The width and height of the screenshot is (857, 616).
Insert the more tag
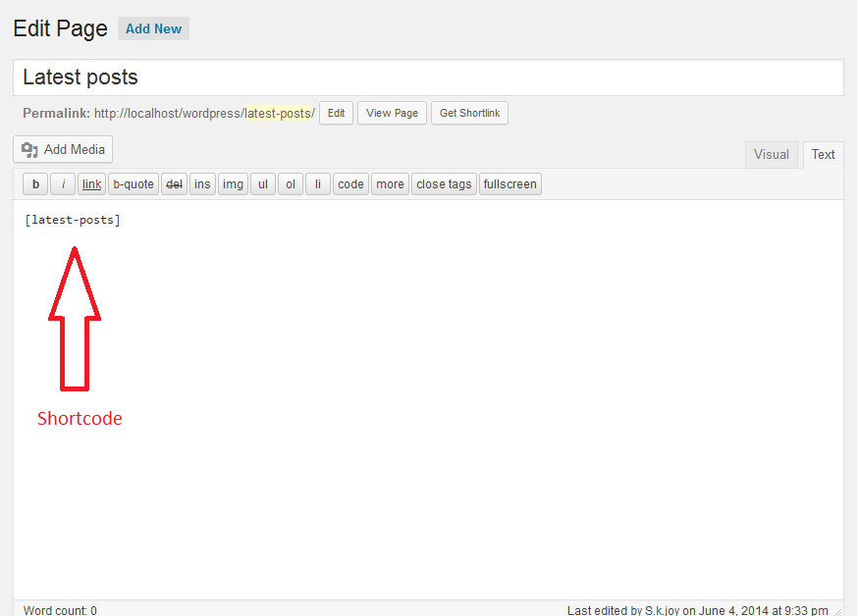390,184
